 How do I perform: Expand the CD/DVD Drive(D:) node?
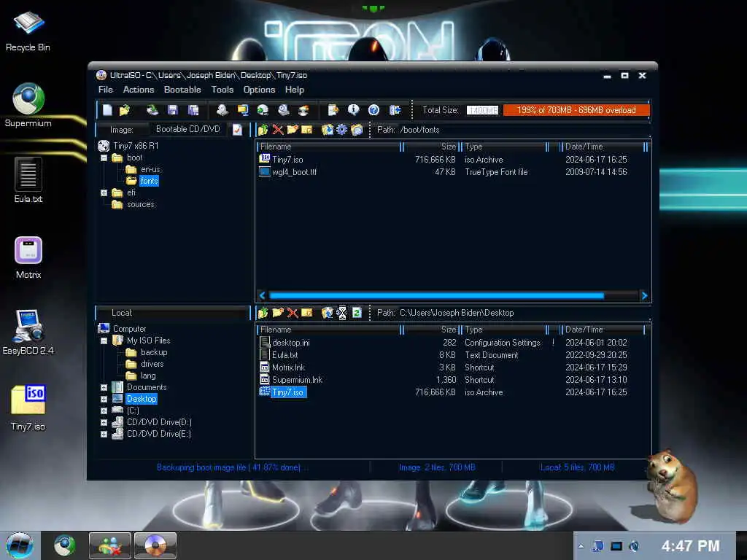coord(104,422)
